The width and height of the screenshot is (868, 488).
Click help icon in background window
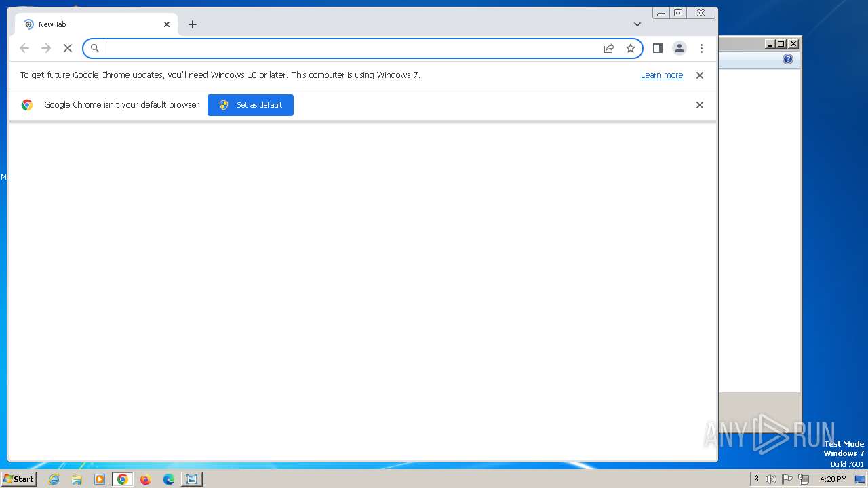click(x=788, y=60)
